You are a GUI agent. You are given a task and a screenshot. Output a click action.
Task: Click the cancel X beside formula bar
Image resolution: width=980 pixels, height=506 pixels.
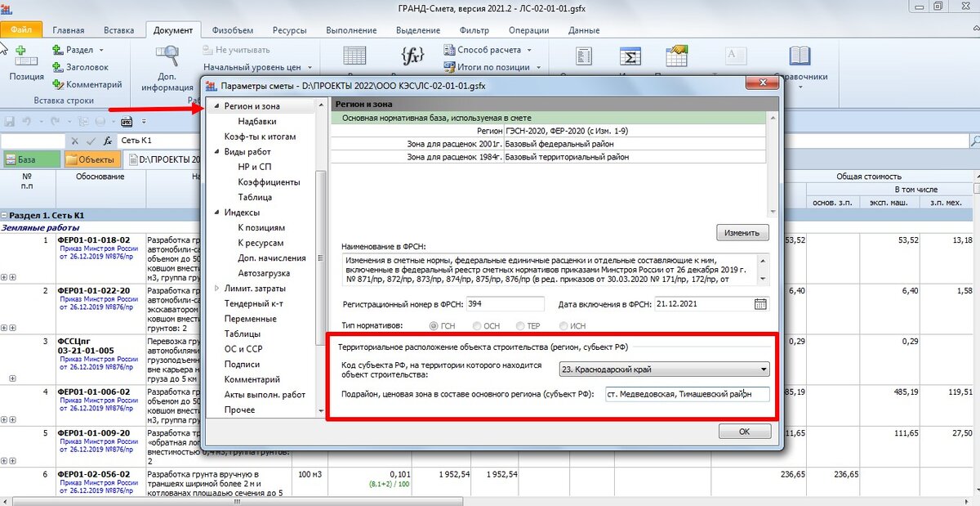pos(75,141)
